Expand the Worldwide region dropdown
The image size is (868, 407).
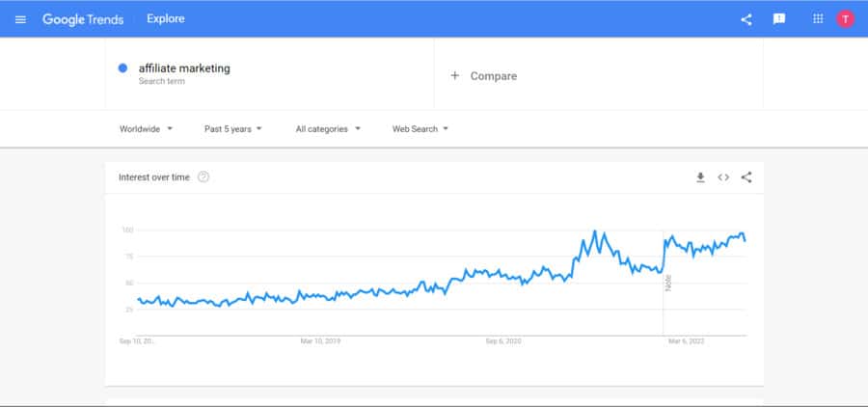coord(146,128)
